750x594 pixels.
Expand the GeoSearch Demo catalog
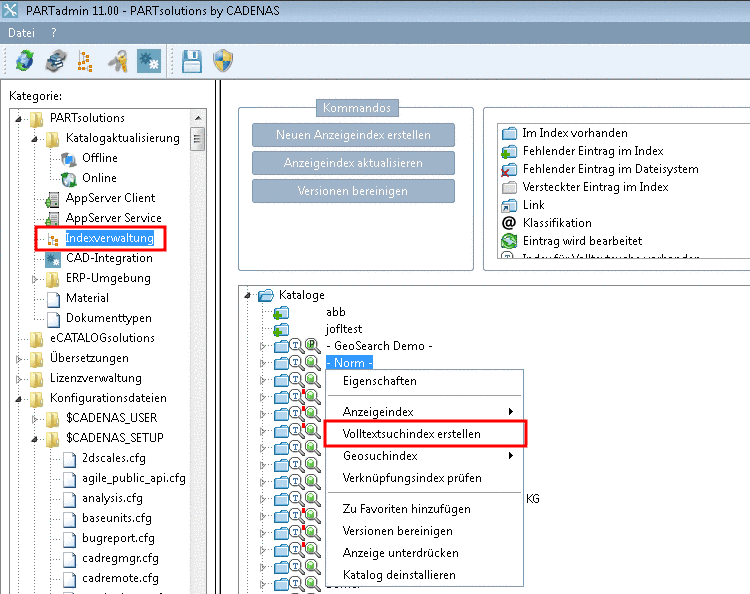262,346
